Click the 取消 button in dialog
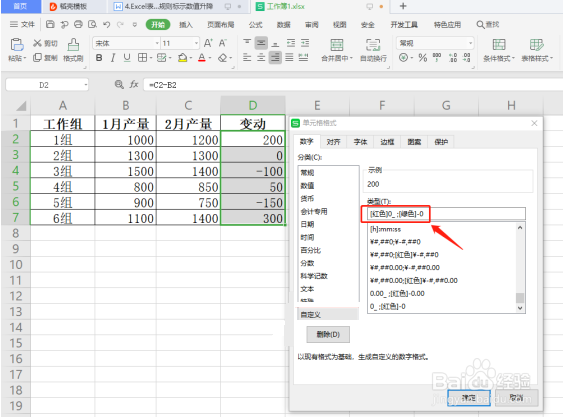 click(x=516, y=398)
